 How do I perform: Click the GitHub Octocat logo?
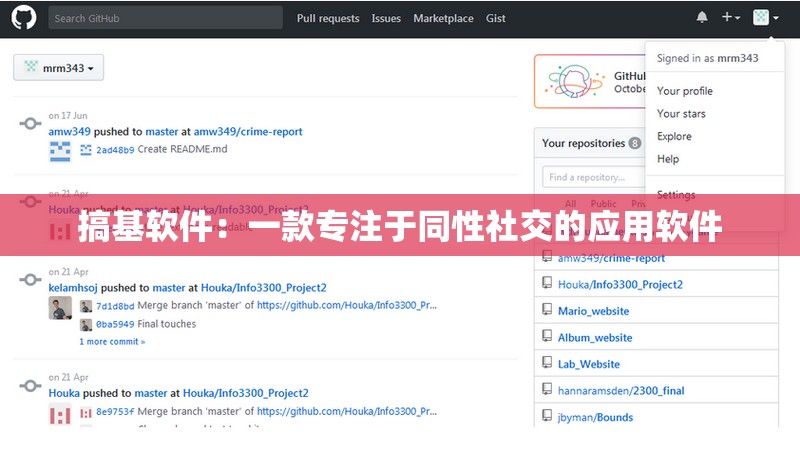coord(23,18)
